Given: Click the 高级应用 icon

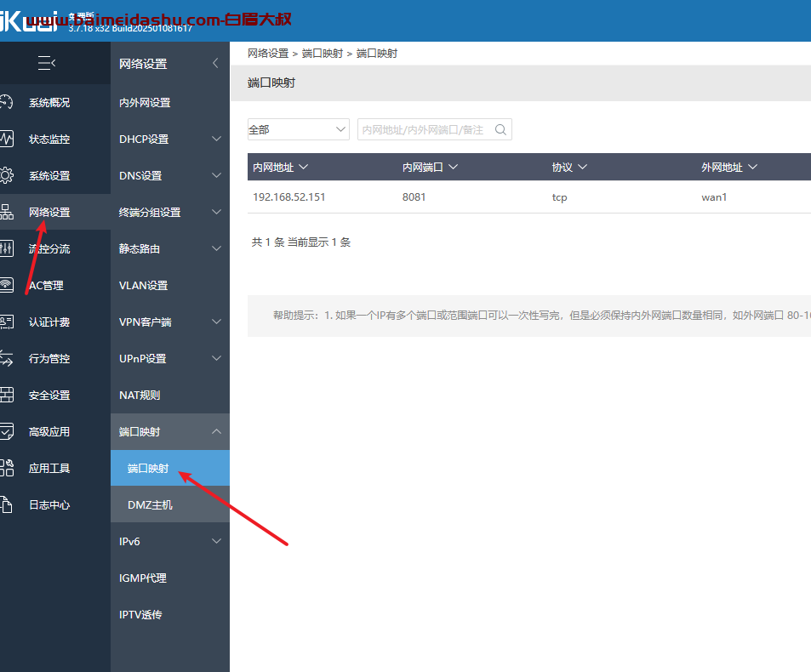Looking at the screenshot, I should point(6,431).
